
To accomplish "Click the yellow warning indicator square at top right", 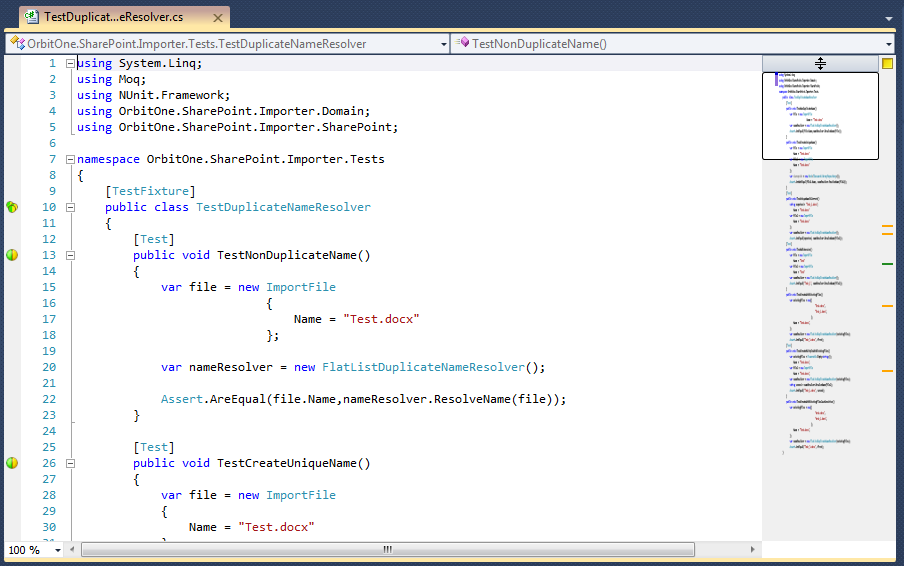I will [x=887, y=63].
